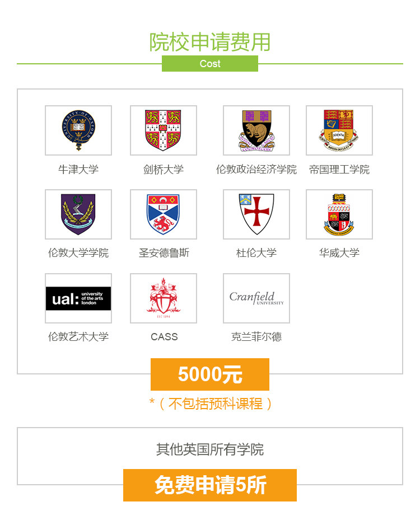Select the green Cost label banner
This screenshot has height=525, width=420.
[210, 64]
